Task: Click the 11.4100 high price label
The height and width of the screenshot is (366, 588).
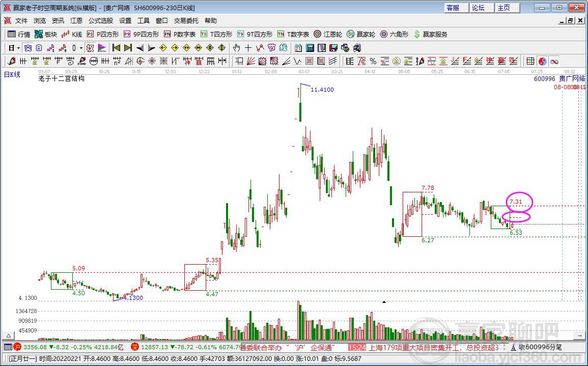Action: click(322, 90)
